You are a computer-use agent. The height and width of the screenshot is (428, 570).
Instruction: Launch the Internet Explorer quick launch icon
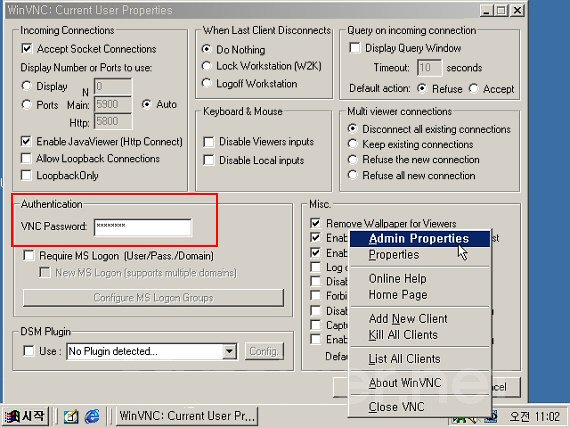click(x=92, y=416)
